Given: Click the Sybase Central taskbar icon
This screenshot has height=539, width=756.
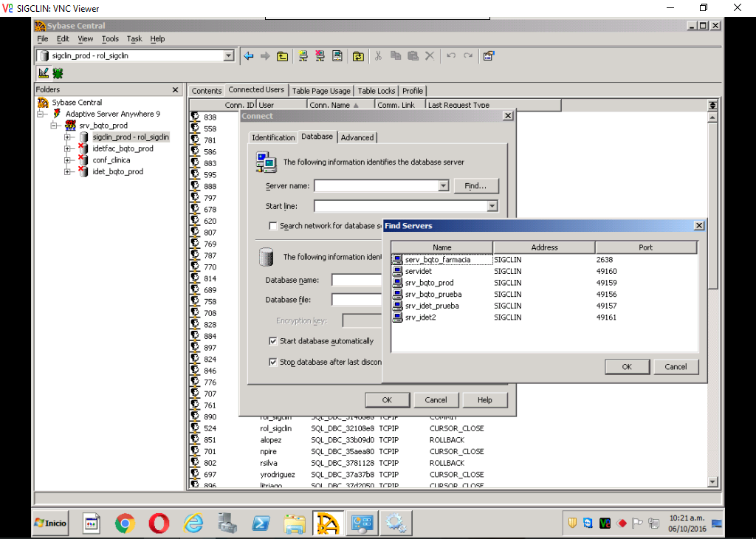Looking at the screenshot, I should coord(328,523).
